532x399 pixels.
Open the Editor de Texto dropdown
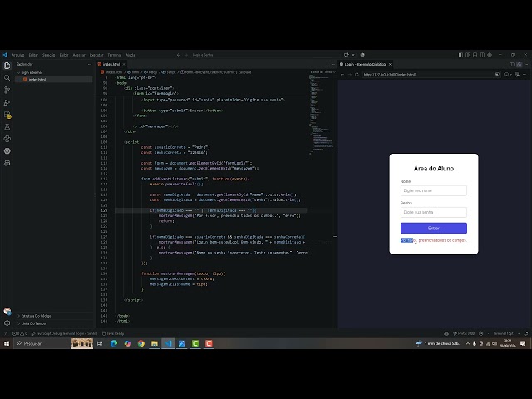[323, 72]
